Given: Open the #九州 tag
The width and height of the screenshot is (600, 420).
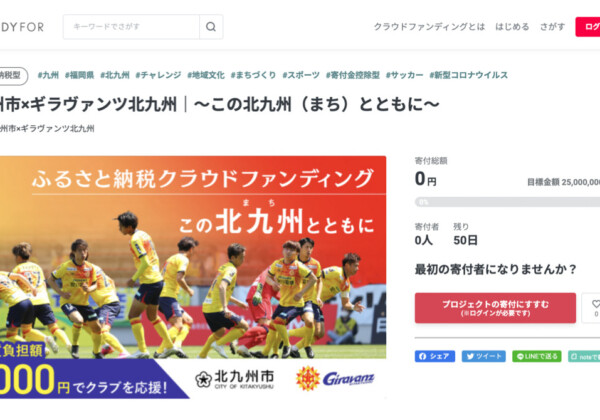Looking at the screenshot, I should [48, 75].
